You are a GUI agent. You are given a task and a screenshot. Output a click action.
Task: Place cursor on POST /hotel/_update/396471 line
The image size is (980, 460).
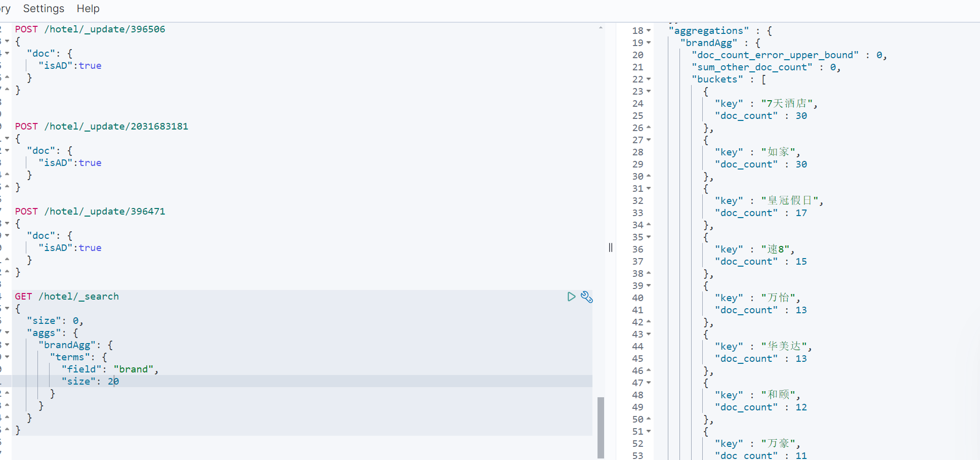click(x=90, y=212)
